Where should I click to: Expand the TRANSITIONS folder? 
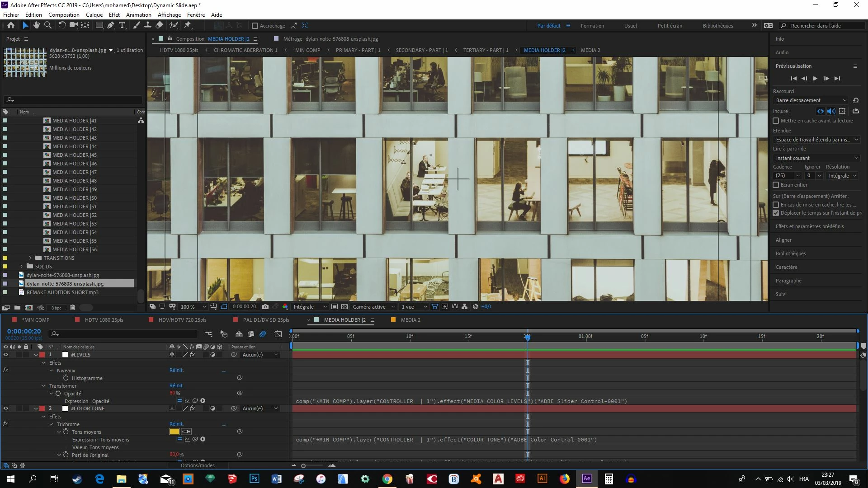click(30, 258)
